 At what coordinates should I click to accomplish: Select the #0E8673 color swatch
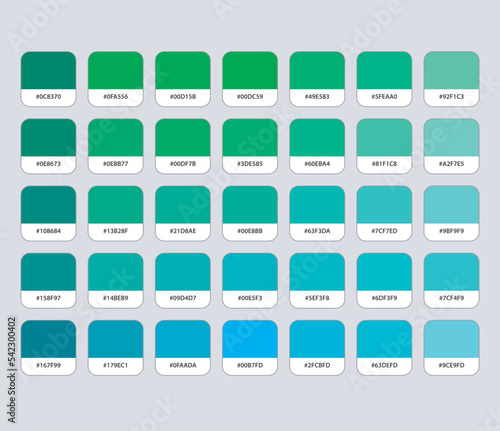[x=48, y=146]
